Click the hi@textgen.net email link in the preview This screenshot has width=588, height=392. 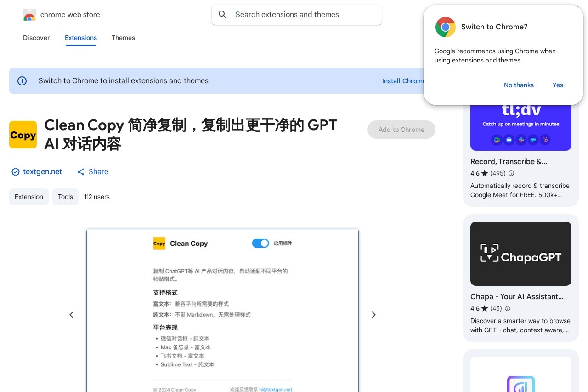click(x=276, y=389)
